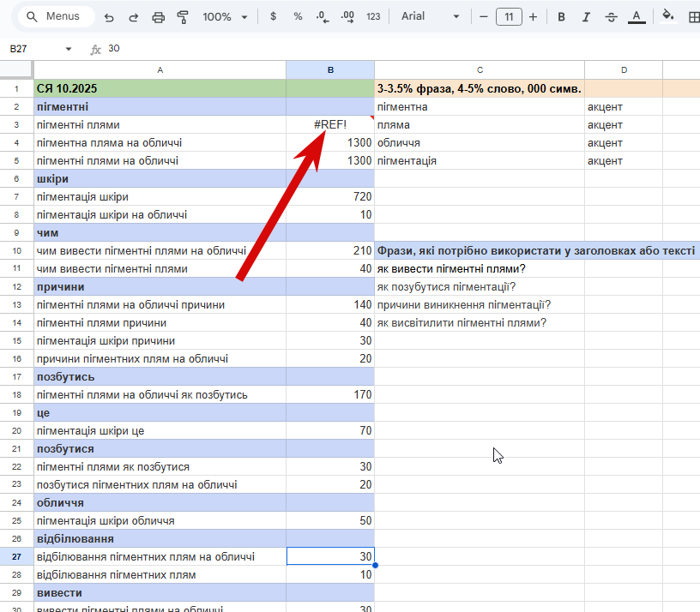Toggle italic formatting
This screenshot has height=612, width=700.
(x=586, y=17)
